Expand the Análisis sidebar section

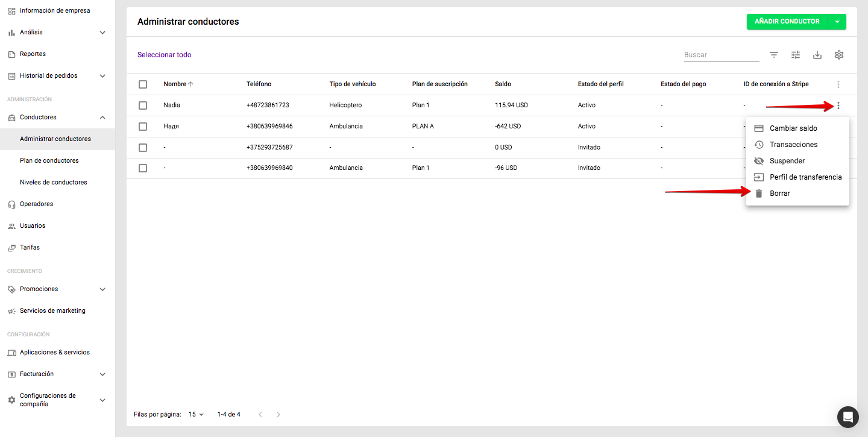tap(102, 33)
